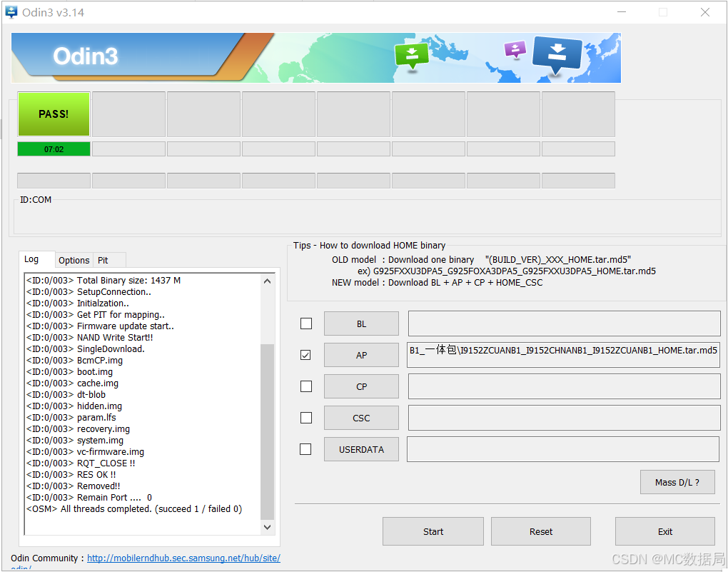
Task: Click the 'Get PIT for mapping..' log line
Action: tap(96, 315)
